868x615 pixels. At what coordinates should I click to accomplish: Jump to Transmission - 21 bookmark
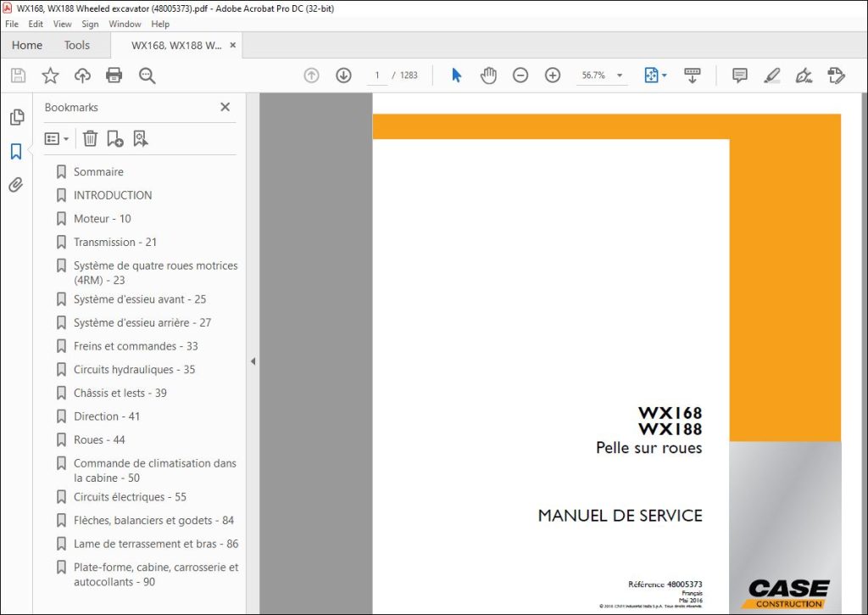coord(115,242)
